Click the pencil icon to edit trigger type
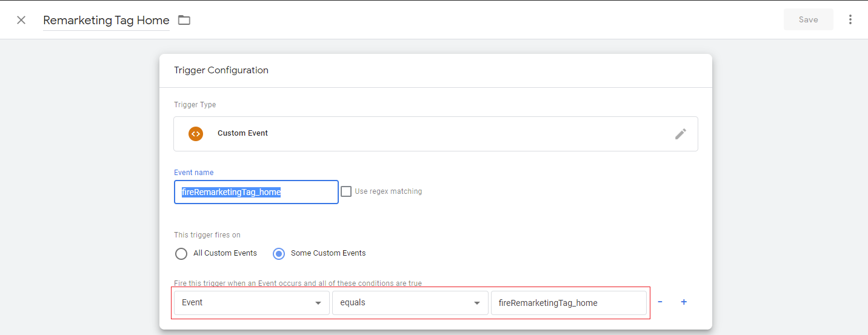This screenshot has width=868, height=335. (681, 134)
